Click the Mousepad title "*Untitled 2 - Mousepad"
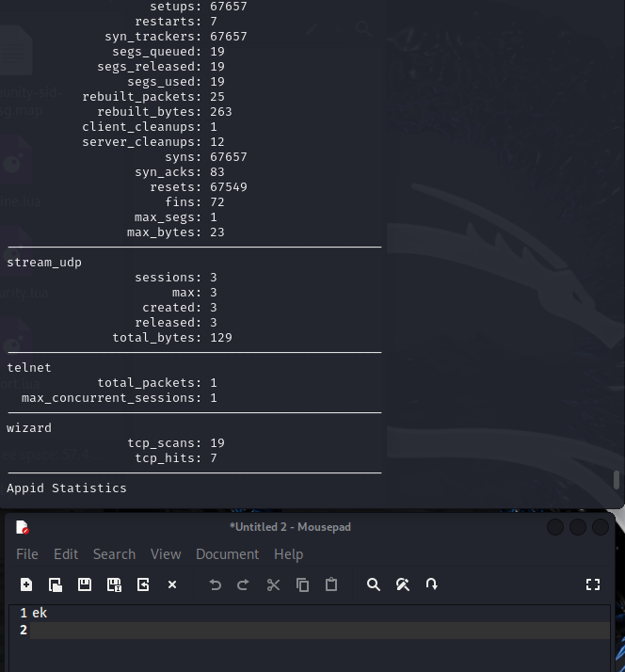This screenshot has height=672, width=625. [290, 527]
